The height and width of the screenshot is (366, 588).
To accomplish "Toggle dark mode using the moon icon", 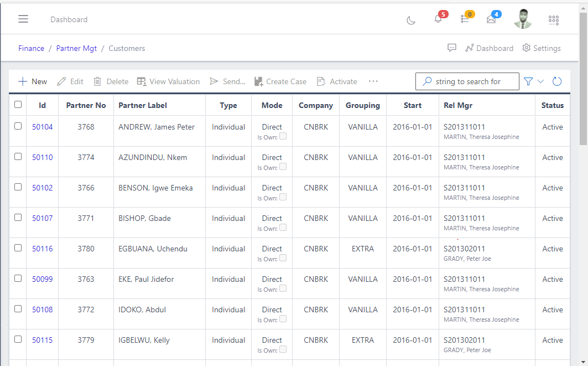I will (x=410, y=20).
